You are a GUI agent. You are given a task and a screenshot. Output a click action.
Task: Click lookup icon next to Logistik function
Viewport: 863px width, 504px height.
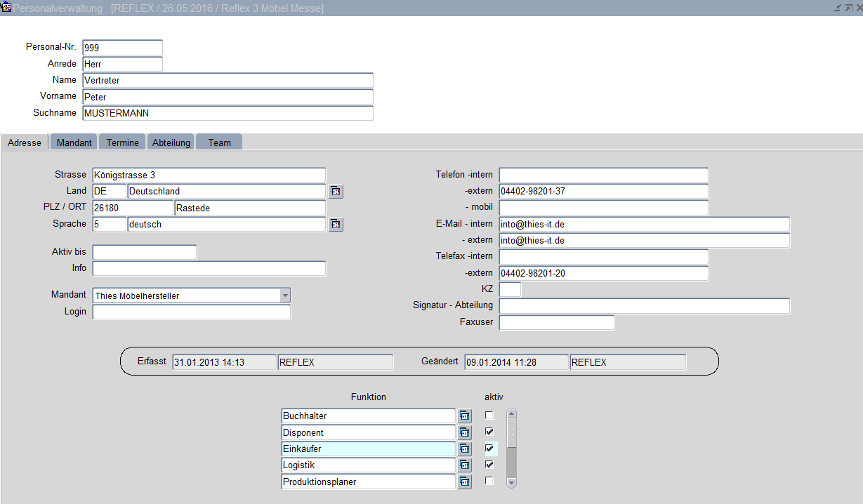pos(465,465)
